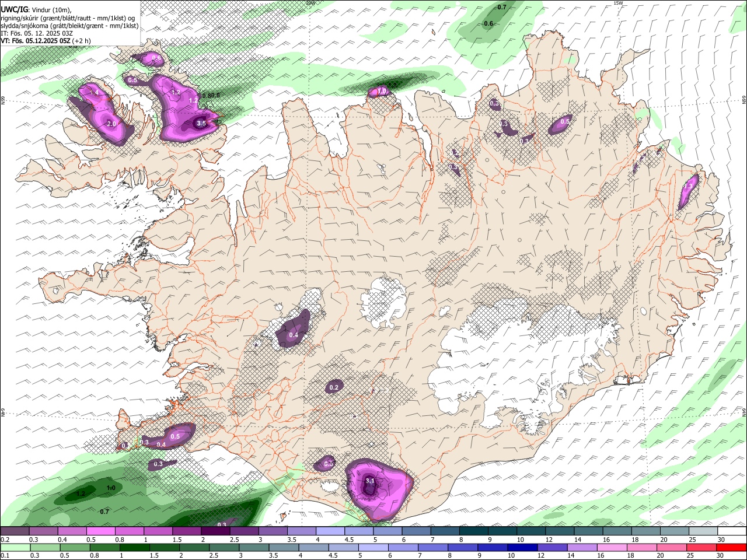Image resolution: width=747 pixels, height=560 pixels.
Task: Pick the 0.4–0.5 snow legend swatch
Action: [x=72, y=531]
